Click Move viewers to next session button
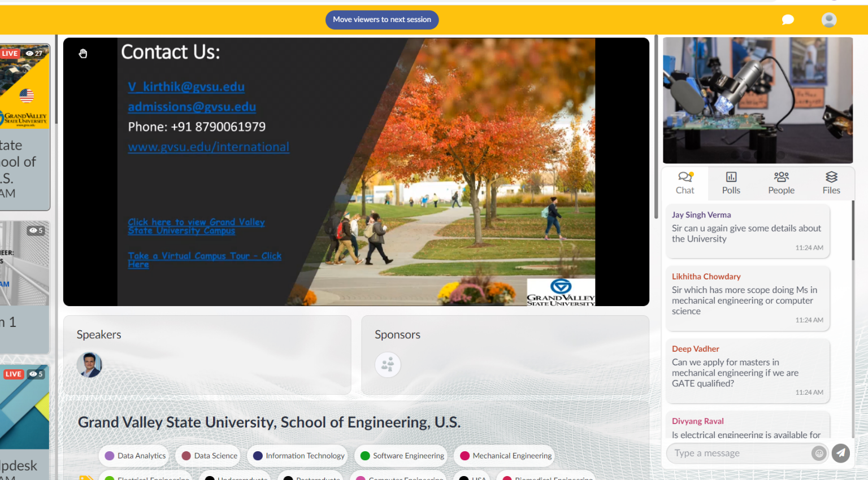868x480 pixels. click(382, 20)
